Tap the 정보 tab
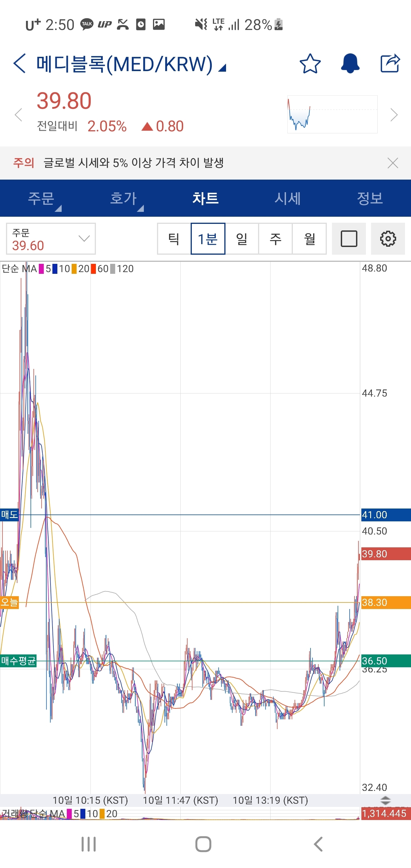Viewport: 411px width, 868px height. (x=370, y=198)
